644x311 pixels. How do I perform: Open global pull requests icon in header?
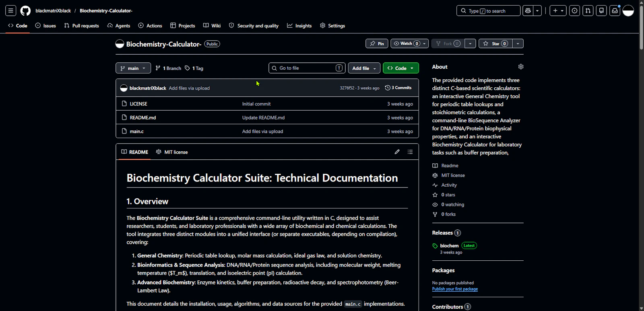click(x=588, y=11)
